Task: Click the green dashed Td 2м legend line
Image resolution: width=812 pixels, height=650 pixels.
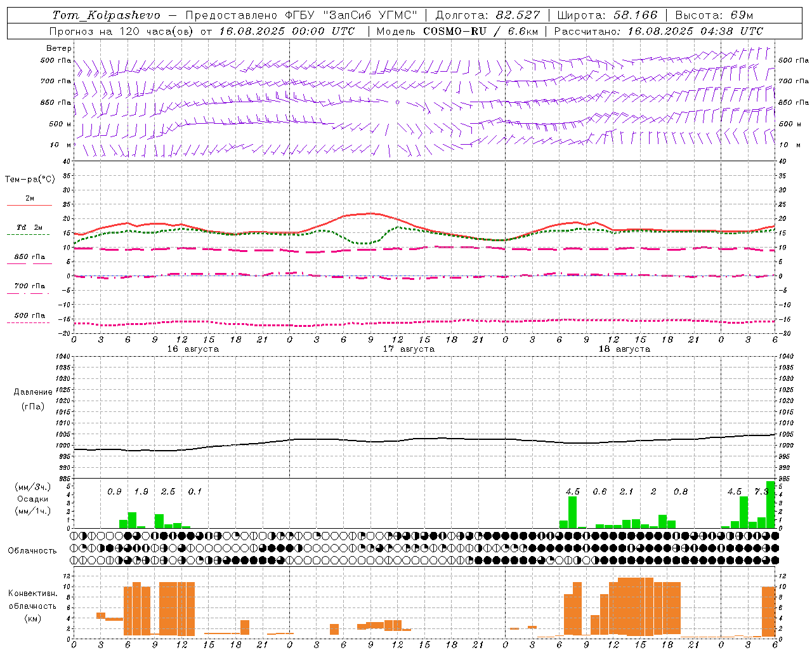Action: pos(28,235)
